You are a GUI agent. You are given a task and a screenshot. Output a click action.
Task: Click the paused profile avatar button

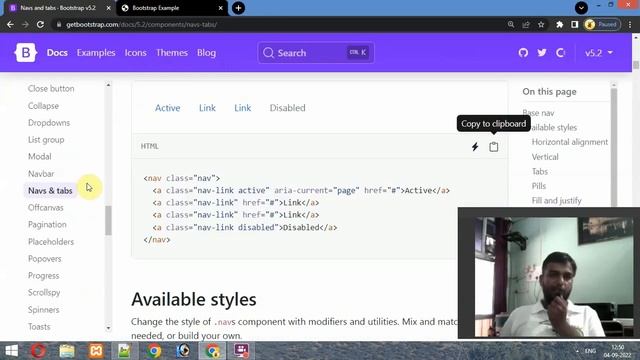pos(602,24)
